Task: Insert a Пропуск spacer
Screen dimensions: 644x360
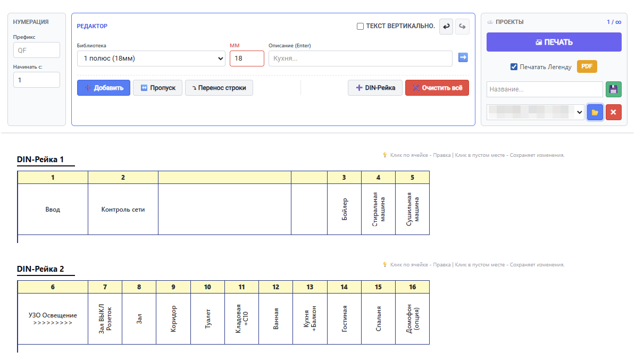Action: pyautogui.click(x=157, y=88)
